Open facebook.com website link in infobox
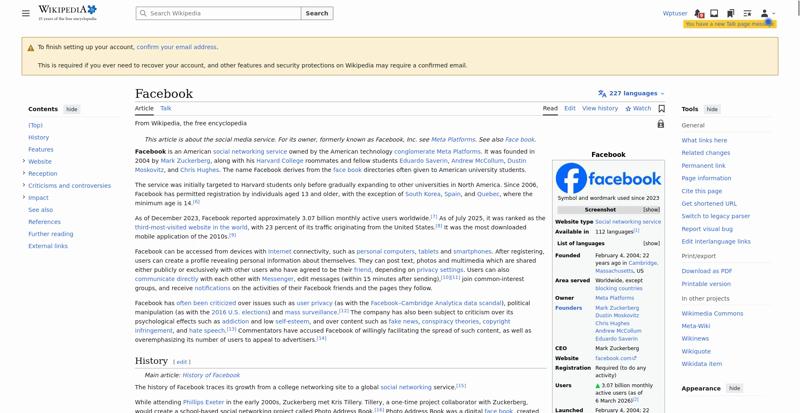Screen dimensions: 800x413 click(616, 358)
